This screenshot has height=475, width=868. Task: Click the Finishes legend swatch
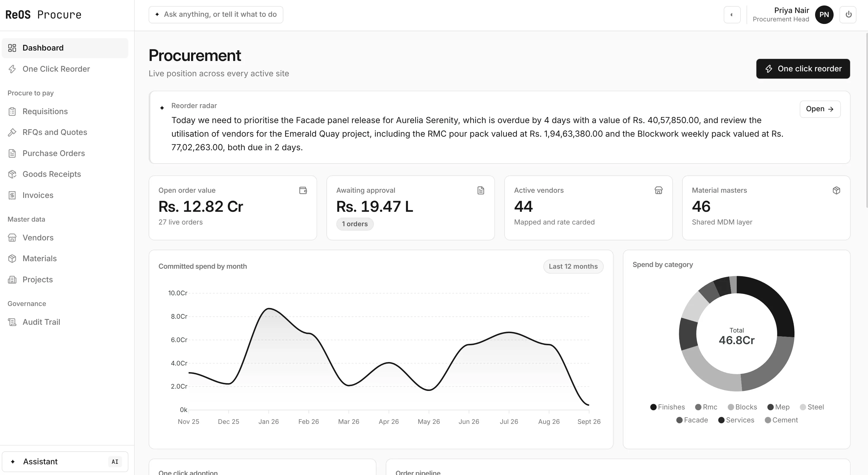(653, 407)
